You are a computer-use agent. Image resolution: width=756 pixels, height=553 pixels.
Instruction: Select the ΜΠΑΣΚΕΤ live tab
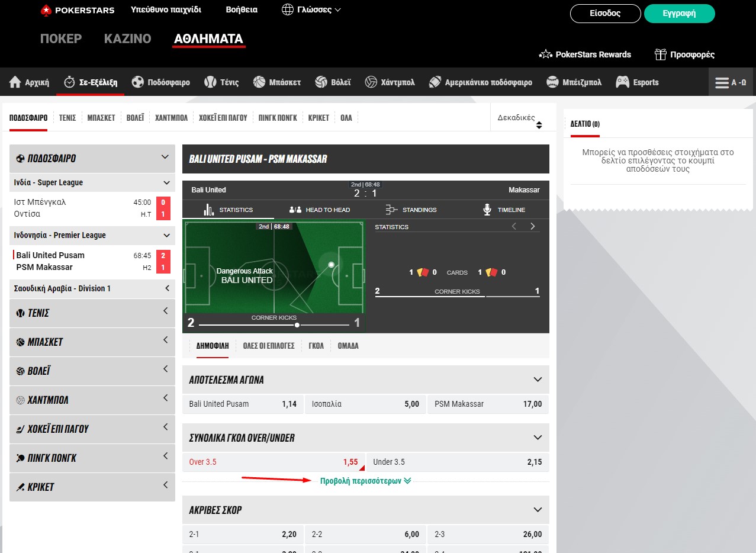pos(101,118)
